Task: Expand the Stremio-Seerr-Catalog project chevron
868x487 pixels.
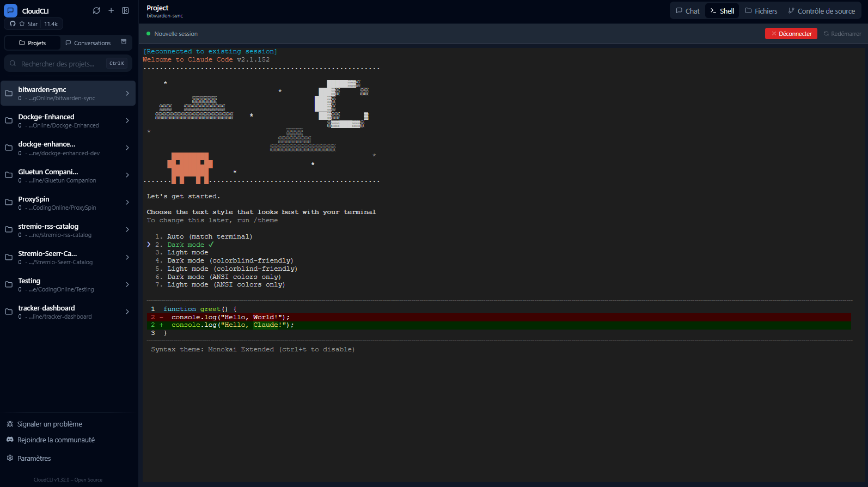Action: point(127,257)
